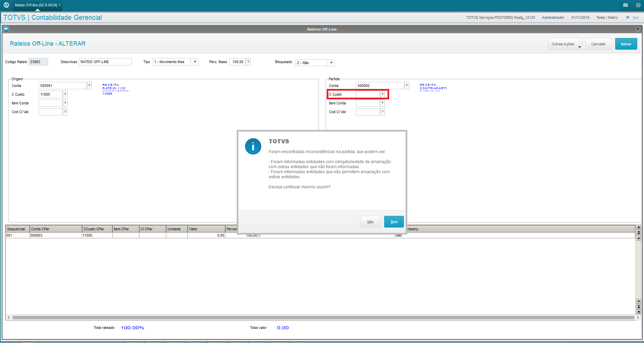Click the Perc. Base value field

237,62
